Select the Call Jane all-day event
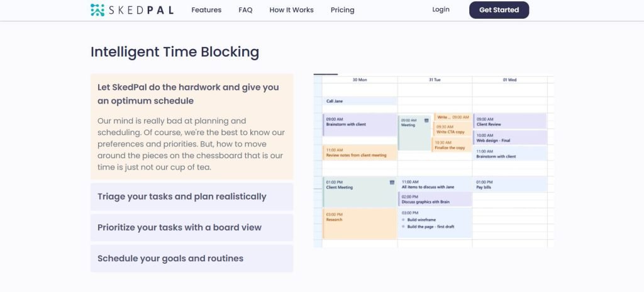This screenshot has height=292, width=644. point(360,101)
